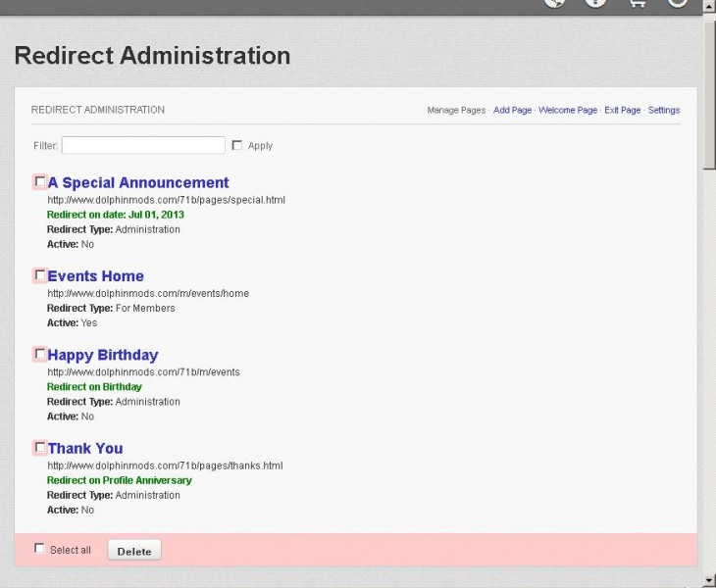The height and width of the screenshot is (588, 716).
Task: Click the globe icon in top bar
Action: [x=554, y=3]
